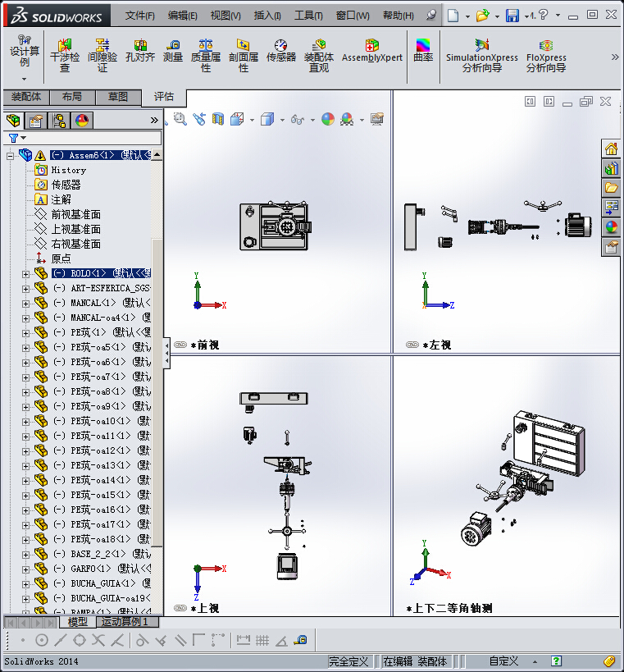Show the PropertyManager tab
Image resolution: width=624 pixels, height=672 pixels.
point(36,121)
